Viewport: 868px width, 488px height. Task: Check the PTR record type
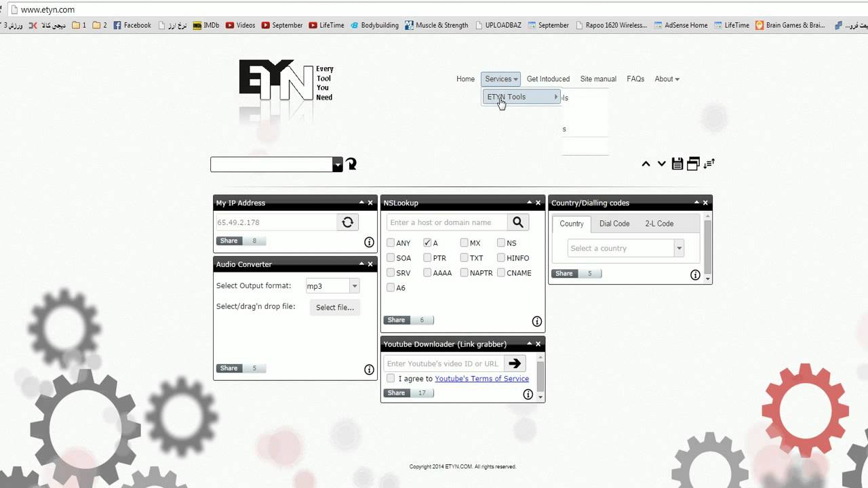click(427, 258)
